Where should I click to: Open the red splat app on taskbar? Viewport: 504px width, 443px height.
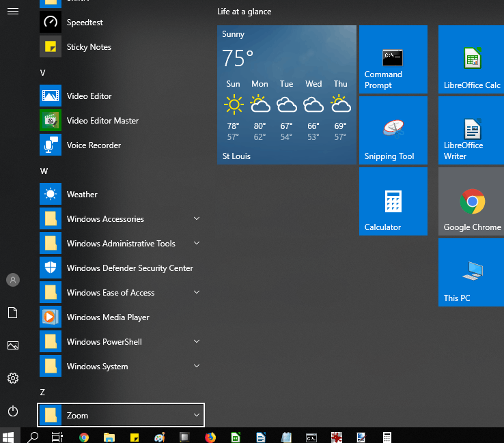pyautogui.click(x=337, y=438)
